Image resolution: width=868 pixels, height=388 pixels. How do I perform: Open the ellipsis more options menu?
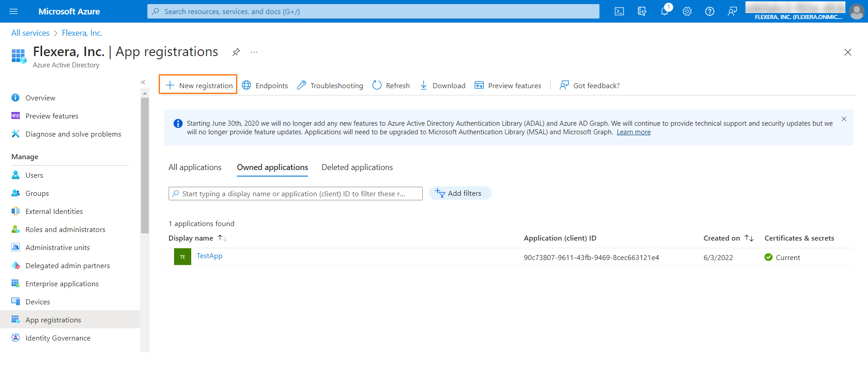pos(255,52)
